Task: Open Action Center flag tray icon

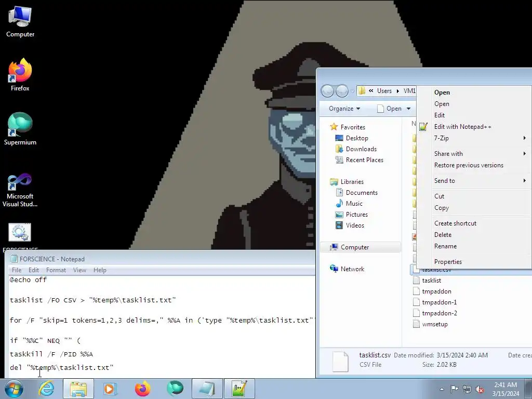Action: pyautogui.click(x=454, y=389)
